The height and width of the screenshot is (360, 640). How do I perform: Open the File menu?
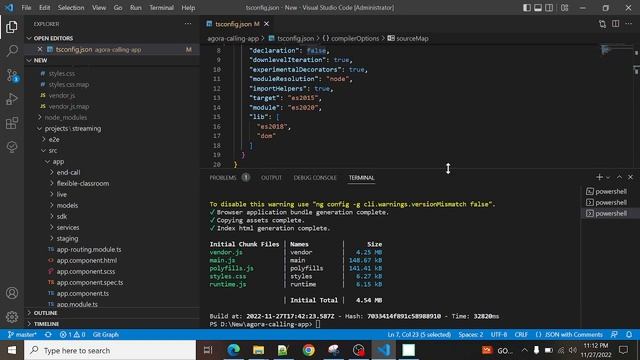click(26, 8)
